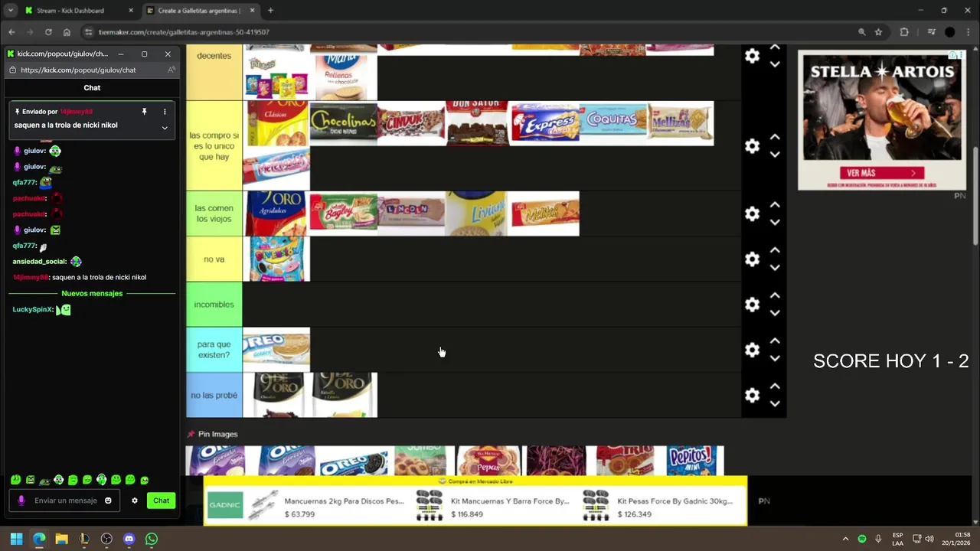Move 'no va' row down

click(x=775, y=268)
